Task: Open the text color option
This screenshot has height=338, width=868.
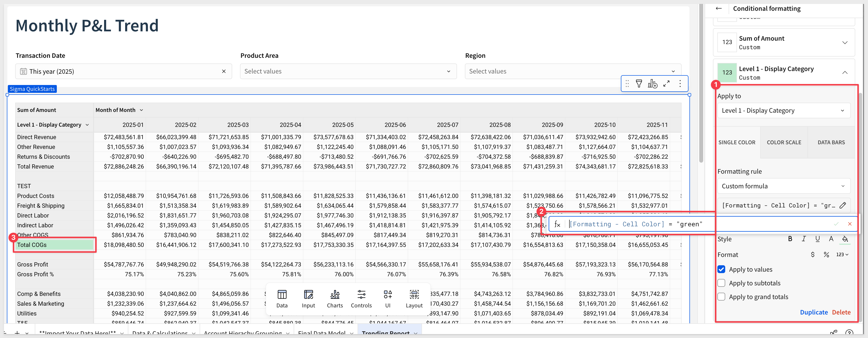Action: (831, 239)
